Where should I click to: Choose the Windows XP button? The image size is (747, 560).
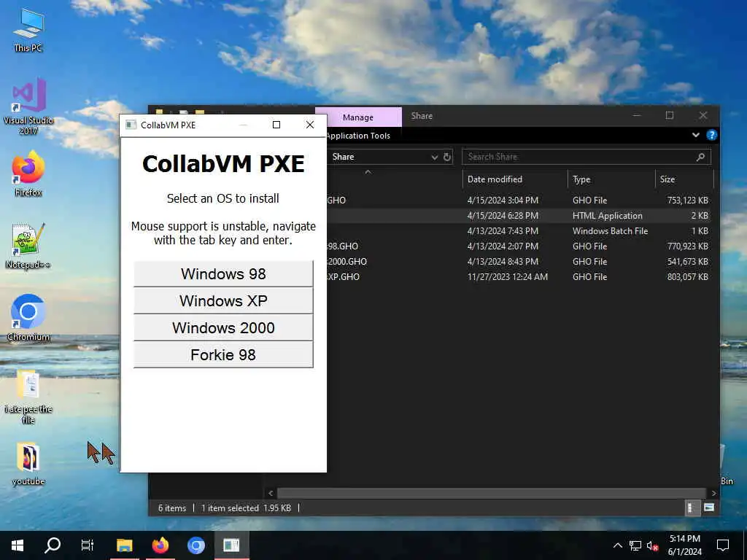tap(223, 301)
